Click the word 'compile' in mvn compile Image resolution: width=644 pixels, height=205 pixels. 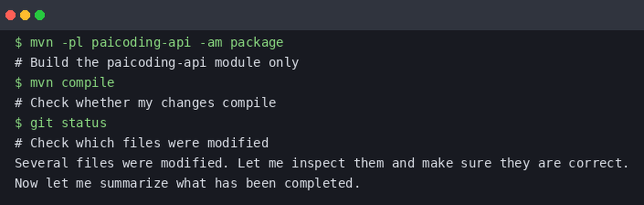tap(88, 83)
